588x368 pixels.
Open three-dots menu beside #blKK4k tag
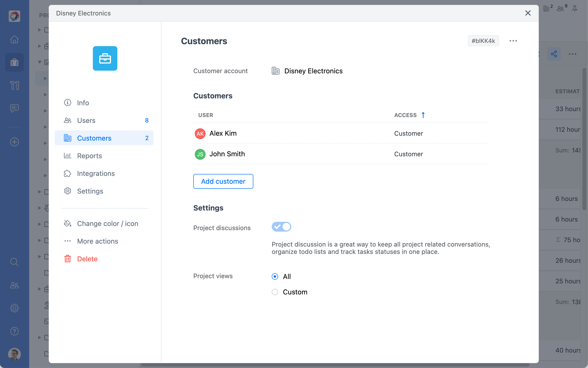513,41
